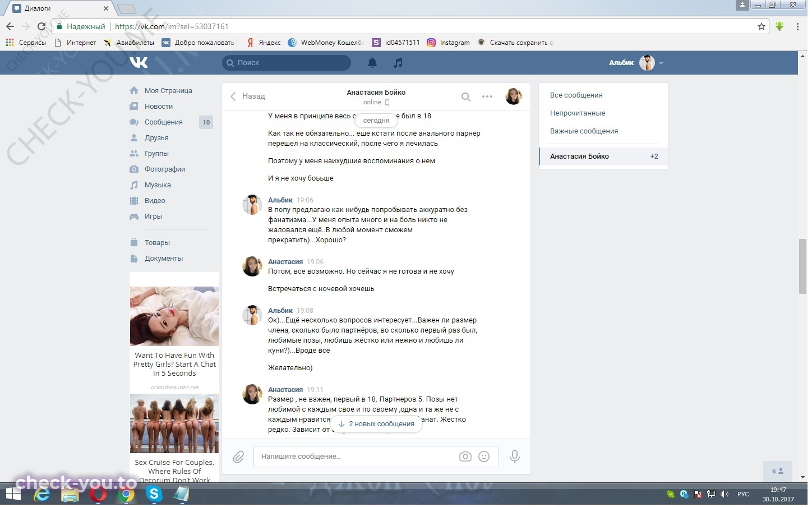Open the 'Want To Have Fun' ad image
The height and width of the screenshot is (507, 812).
[x=174, y=316]
